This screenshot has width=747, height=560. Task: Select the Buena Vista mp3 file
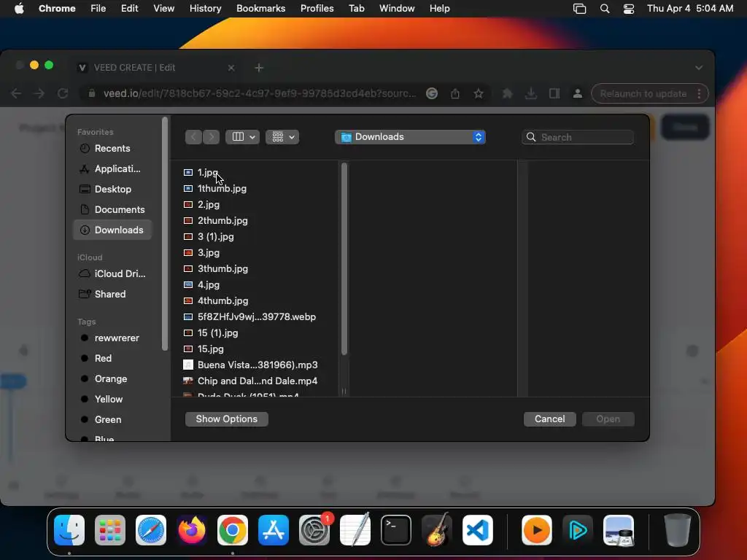258,365
